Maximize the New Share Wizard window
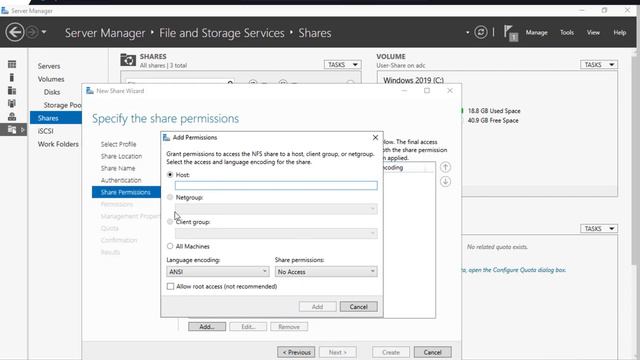The image size is (640, 360). [427, 91]
